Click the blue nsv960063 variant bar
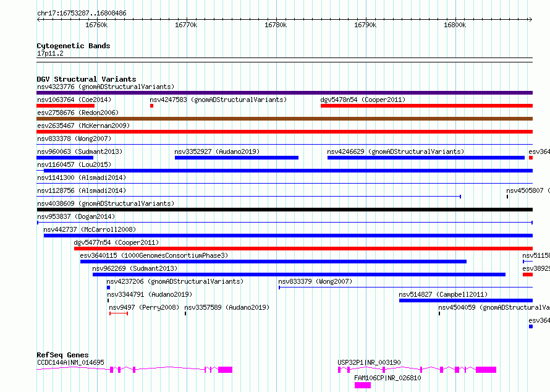 [65, 158]
